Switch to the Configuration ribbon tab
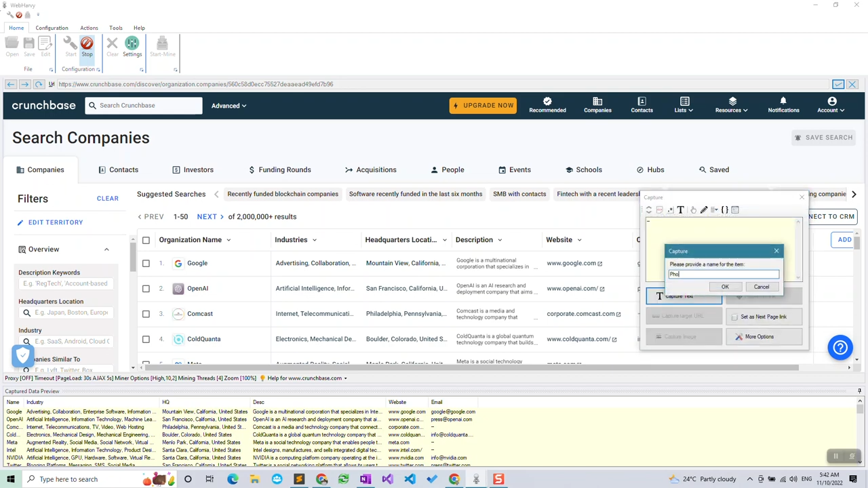This screenshot has width=868, height=488. coord(52,28)
